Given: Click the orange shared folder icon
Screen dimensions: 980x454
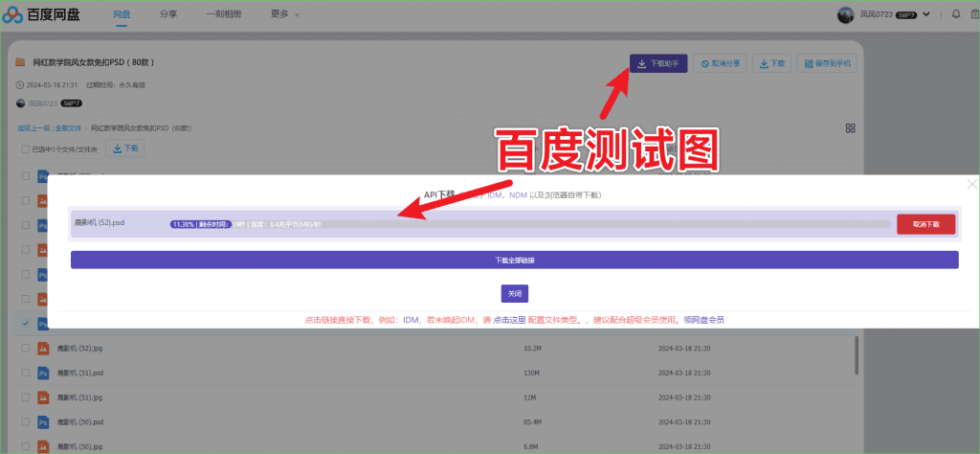Looking at the screenshot, I should (x=20, y=62).
